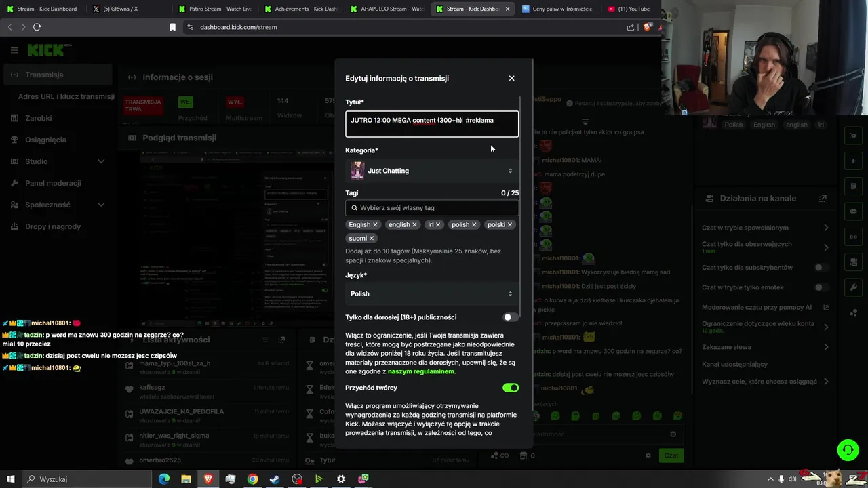
Task: Remove the lowercase english tag chip
Action: click(415, 224)
